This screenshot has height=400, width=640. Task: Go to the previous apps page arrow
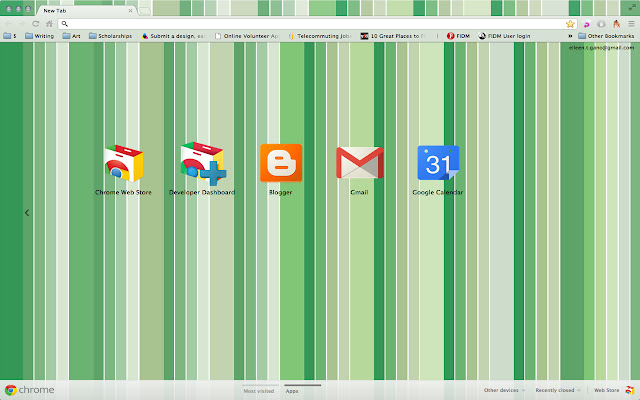[x=27, y=213]
